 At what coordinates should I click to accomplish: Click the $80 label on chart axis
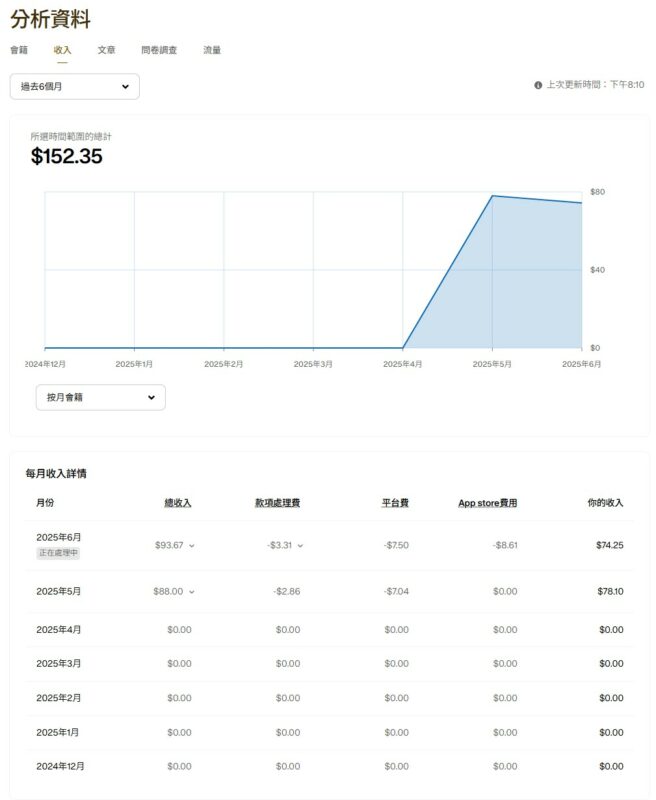[x=597, y=192]
